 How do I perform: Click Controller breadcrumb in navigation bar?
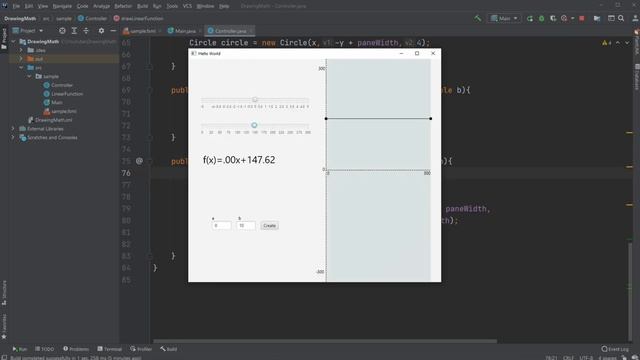click(92, 18)
